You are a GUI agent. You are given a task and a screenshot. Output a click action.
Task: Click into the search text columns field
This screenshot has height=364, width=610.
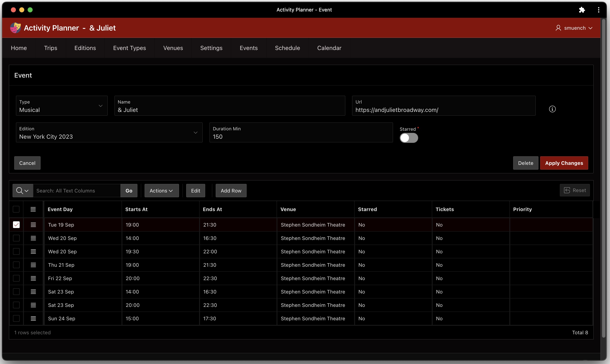point(77,191)
